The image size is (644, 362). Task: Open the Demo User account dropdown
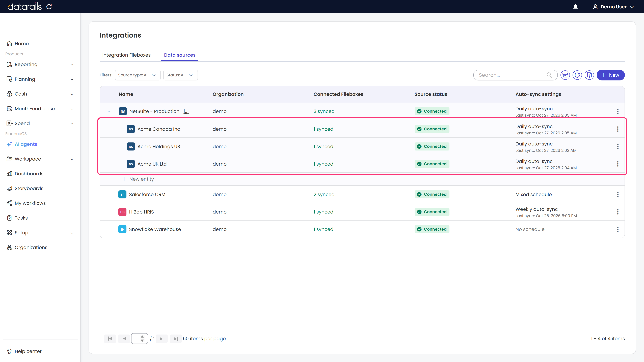(x=613, y=7)
